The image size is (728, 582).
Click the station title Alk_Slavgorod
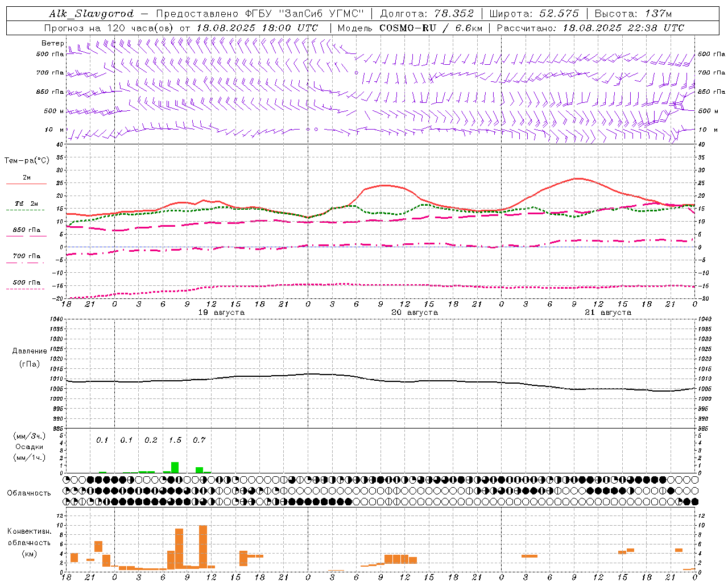coord(91,14)
